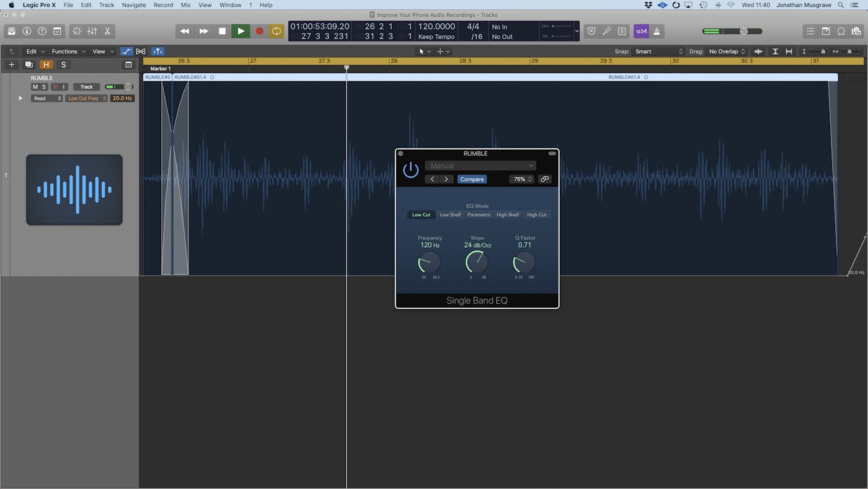Open the Navigate menu
868x489 pixels.
coord(134,5)
